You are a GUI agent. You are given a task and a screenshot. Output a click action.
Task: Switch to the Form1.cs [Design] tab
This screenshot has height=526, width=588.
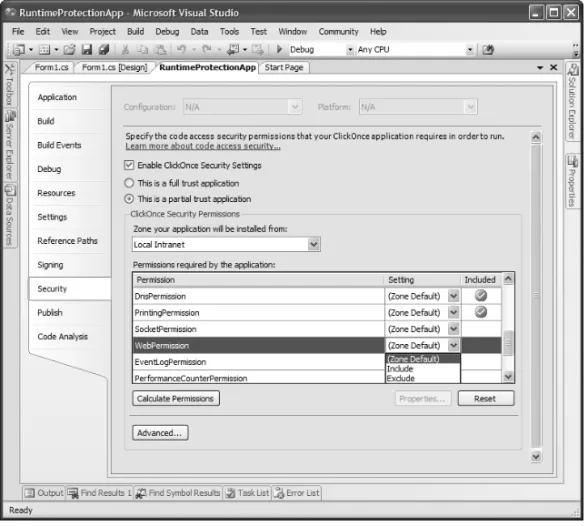[x=114, y=67]
